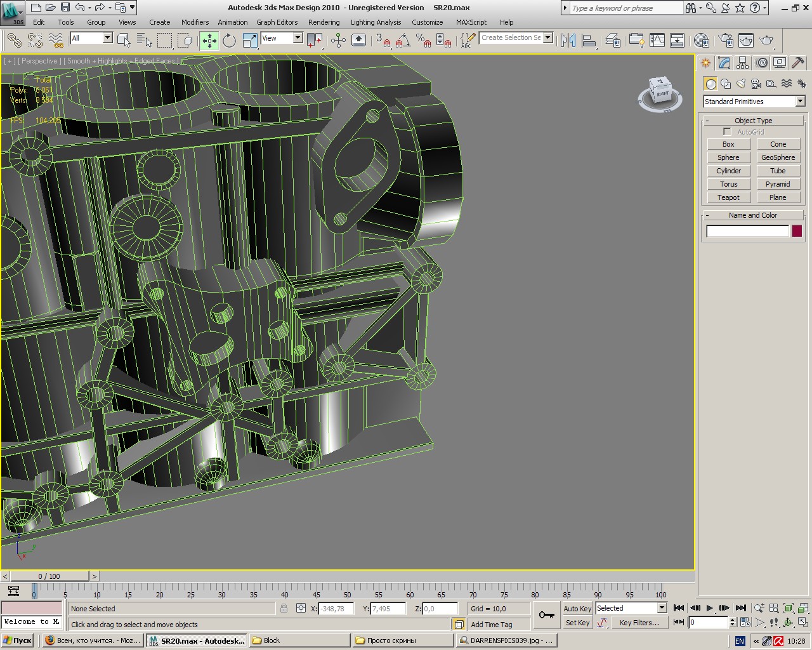Viewport: 812px width, 650px height.
Task: Open the Modifiers menu
Action: [x=195, y=22]
